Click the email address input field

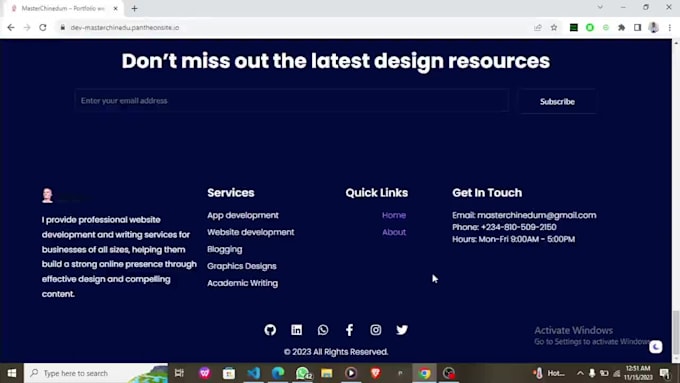[291, 101]
